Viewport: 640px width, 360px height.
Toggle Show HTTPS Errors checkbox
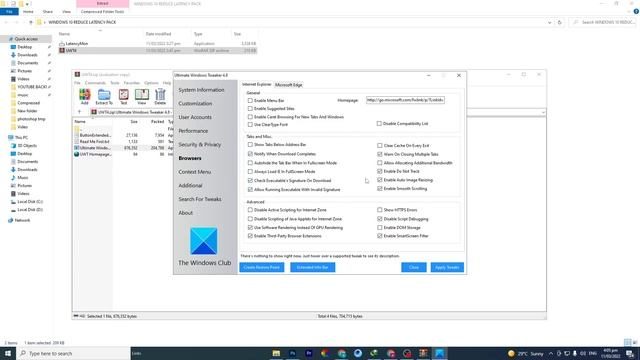coord(380,210)
